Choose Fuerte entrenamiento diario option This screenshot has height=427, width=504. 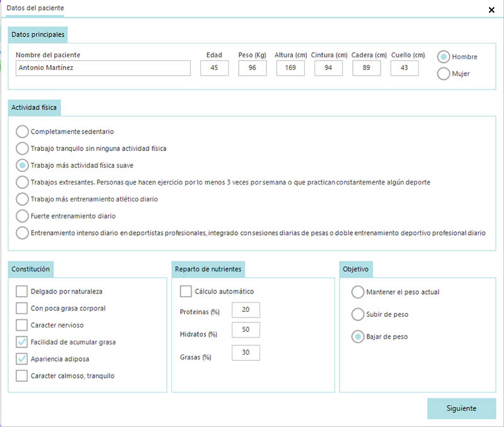click(x=22, y=216)
